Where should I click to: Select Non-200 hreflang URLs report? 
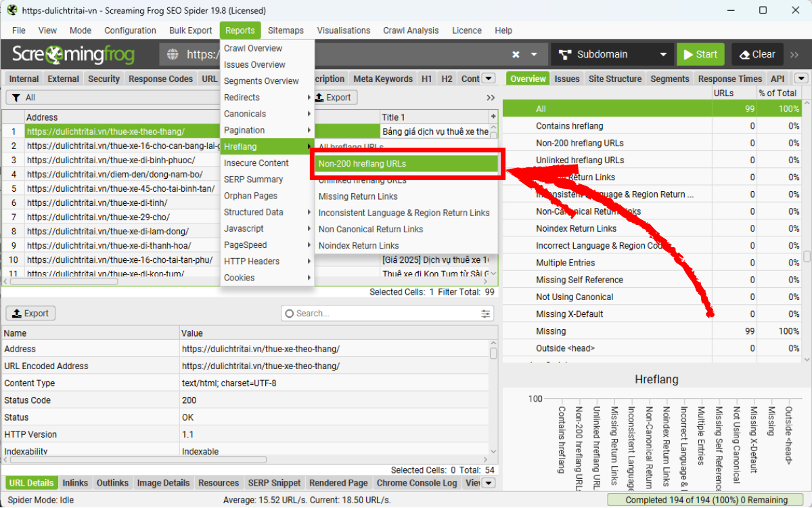405,164
